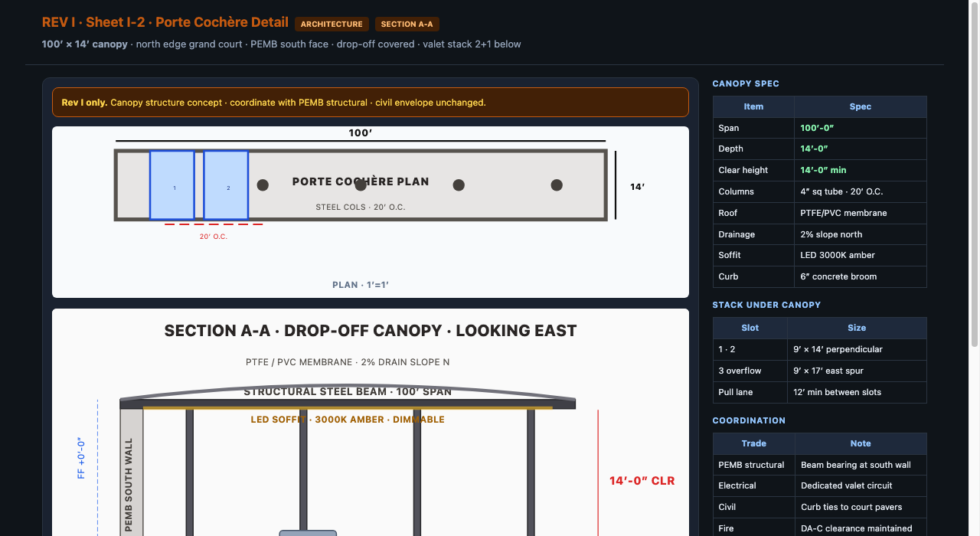The height and width of the screenshot is (536, 980).
Task: Click the red 20′ O.C. dimension text
Action: click(214, 237)
